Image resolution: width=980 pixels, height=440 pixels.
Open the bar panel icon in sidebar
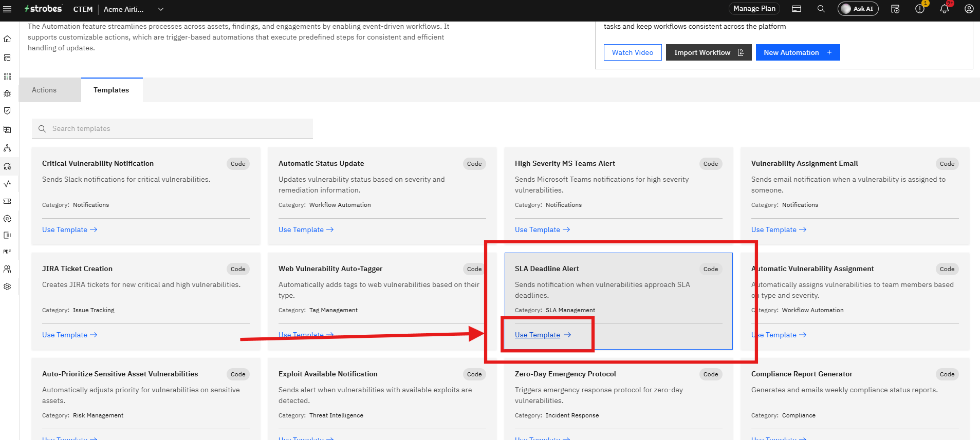7,235
